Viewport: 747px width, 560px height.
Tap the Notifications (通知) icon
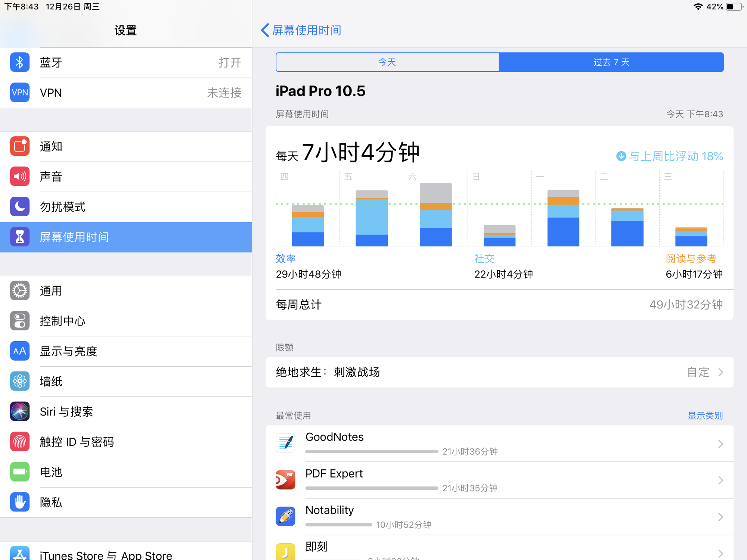(20, 146)
